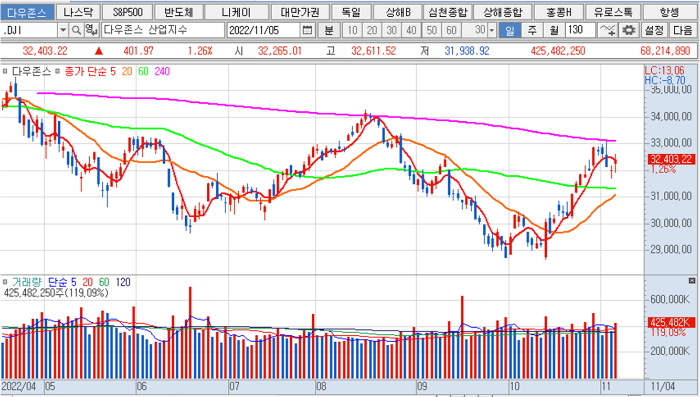Select the 월 (monthly) period toggle
The image size is (700, 397).
pos(554,30)
